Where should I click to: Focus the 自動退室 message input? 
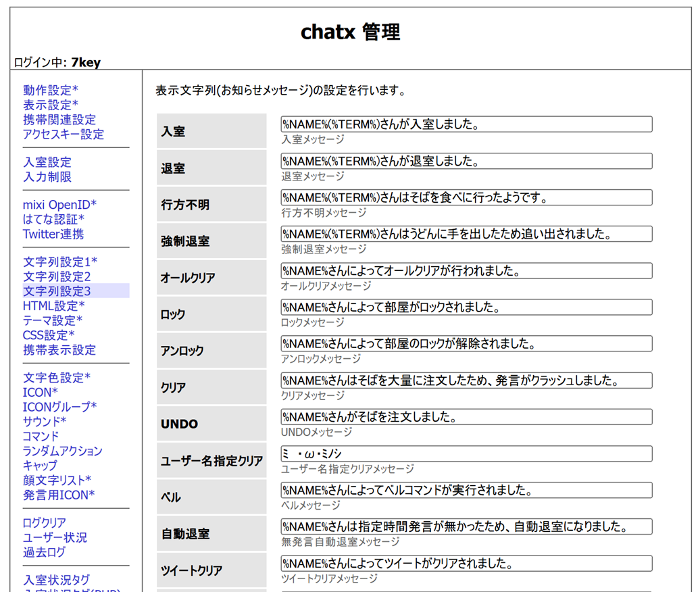point(466,526)
